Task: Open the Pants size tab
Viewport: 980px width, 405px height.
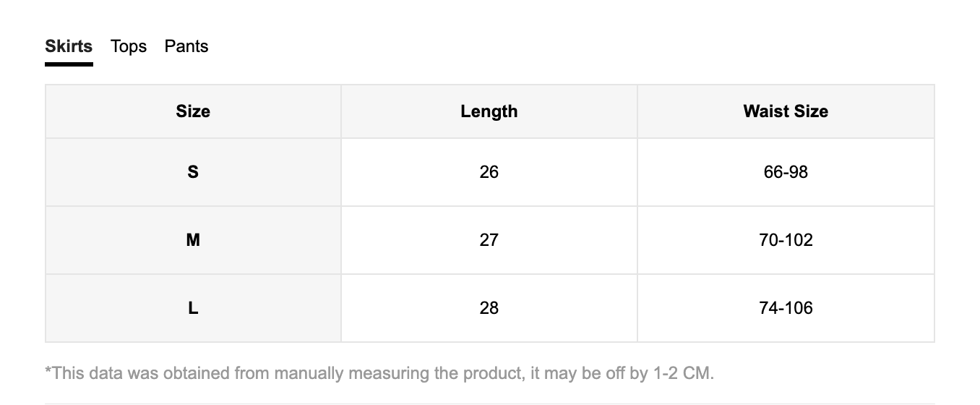Action: point(186,46)
